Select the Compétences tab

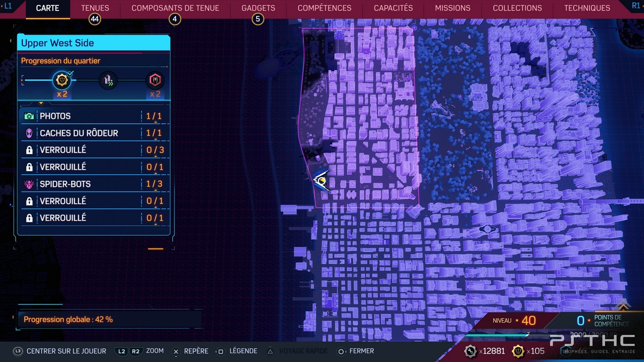(324, 8)
